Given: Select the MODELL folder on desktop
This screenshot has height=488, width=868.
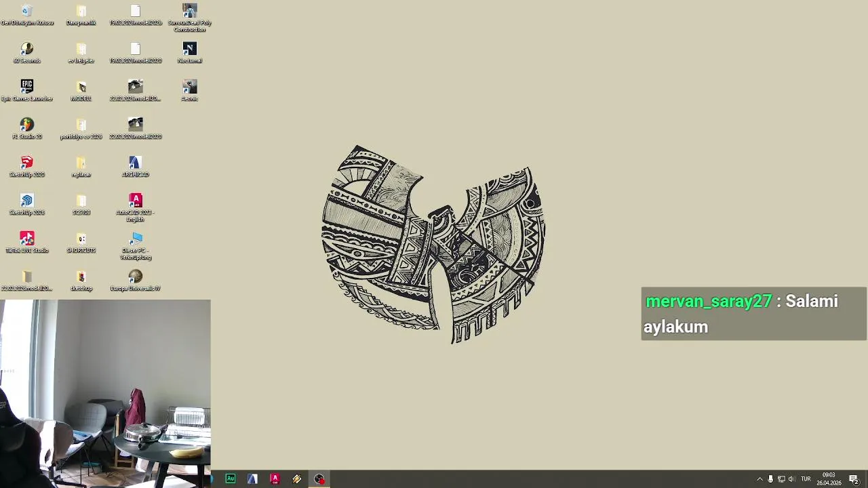Looking at the screenshot, I should (81, 91).
